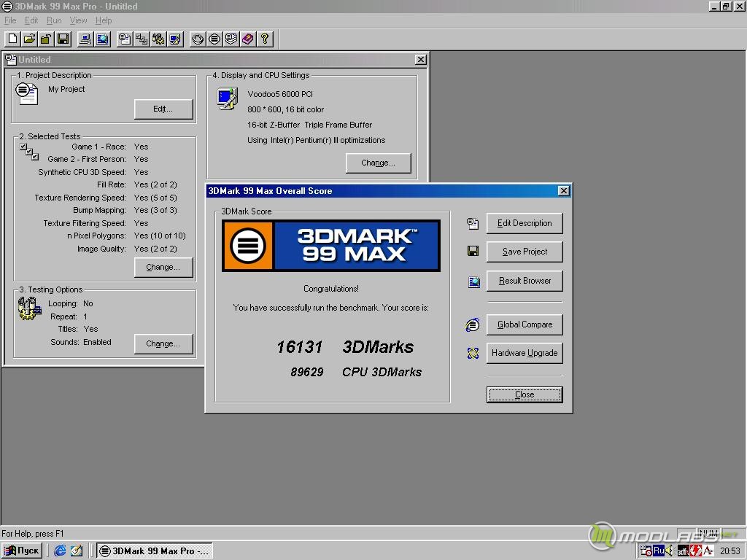Open the Пуск Start menu
This screenshot has width=747, height=560.
click(x=22, y=551)
